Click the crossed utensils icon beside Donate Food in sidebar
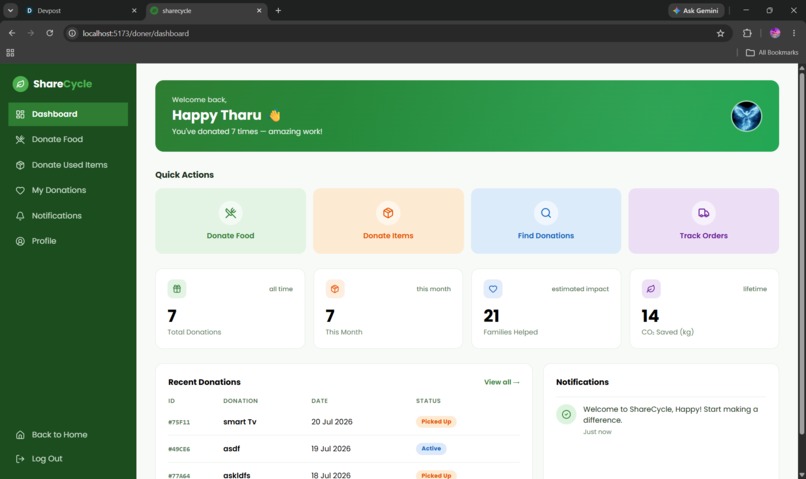 20,139
